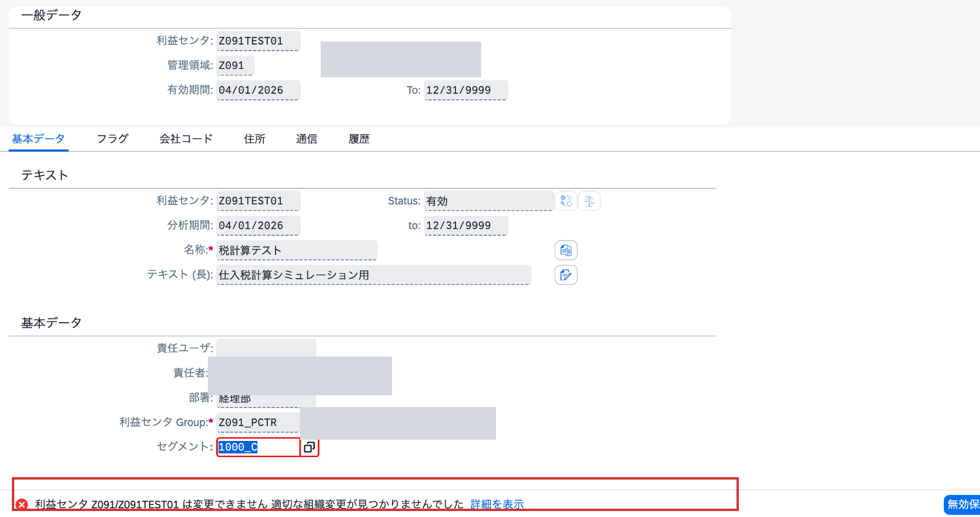980x517 pixels.
Task: Click the テキスト (長) field
Action: click(374, 275)
